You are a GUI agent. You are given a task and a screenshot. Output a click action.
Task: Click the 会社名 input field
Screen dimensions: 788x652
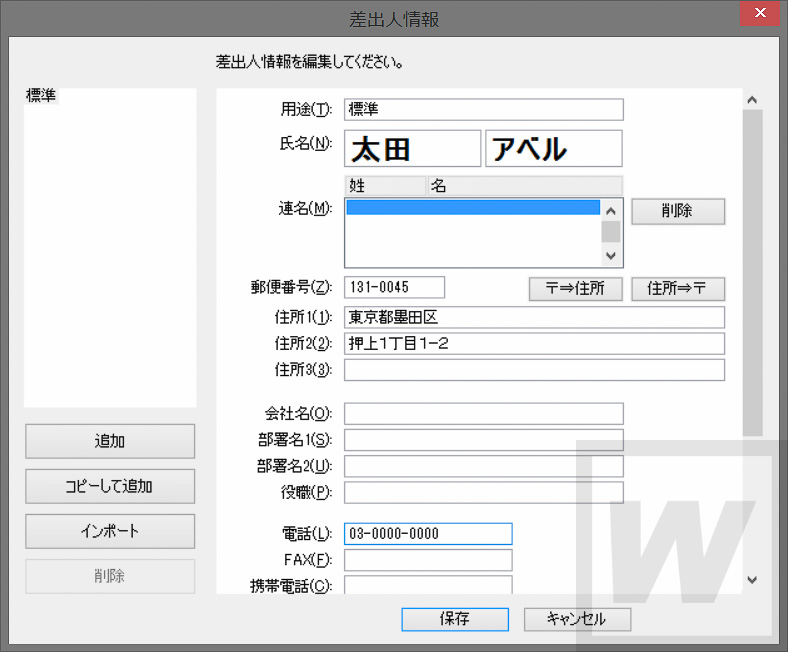pyautogui.click(x=483, y=413)
